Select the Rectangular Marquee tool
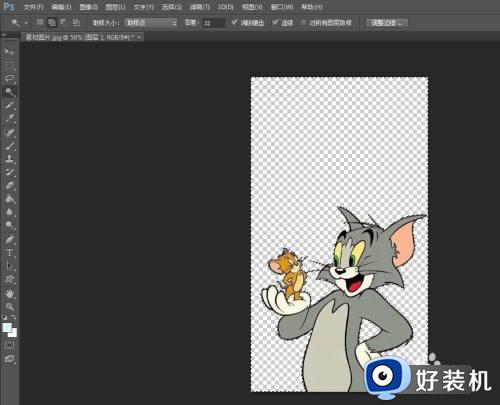This screenshot has width=500, height=405. point(9,65)
